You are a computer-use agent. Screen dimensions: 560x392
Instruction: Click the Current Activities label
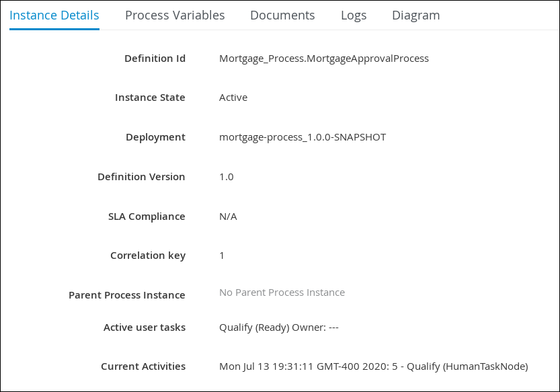tap(143, 366)
